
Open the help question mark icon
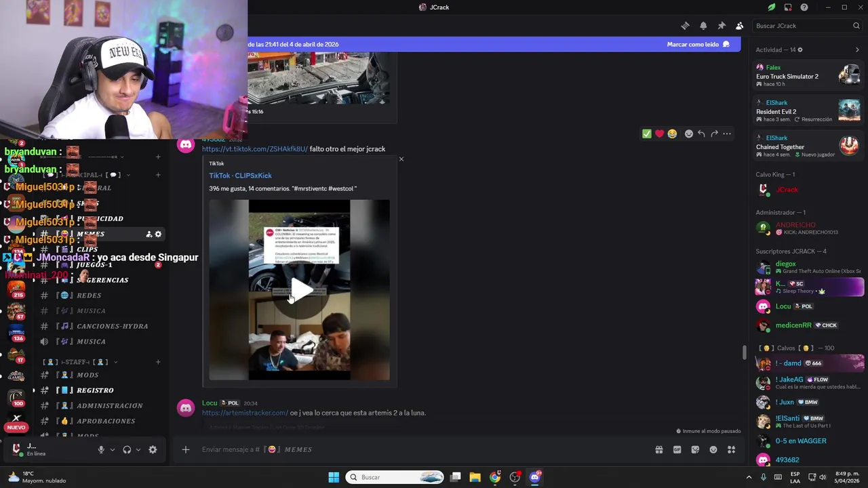[804, 7]
